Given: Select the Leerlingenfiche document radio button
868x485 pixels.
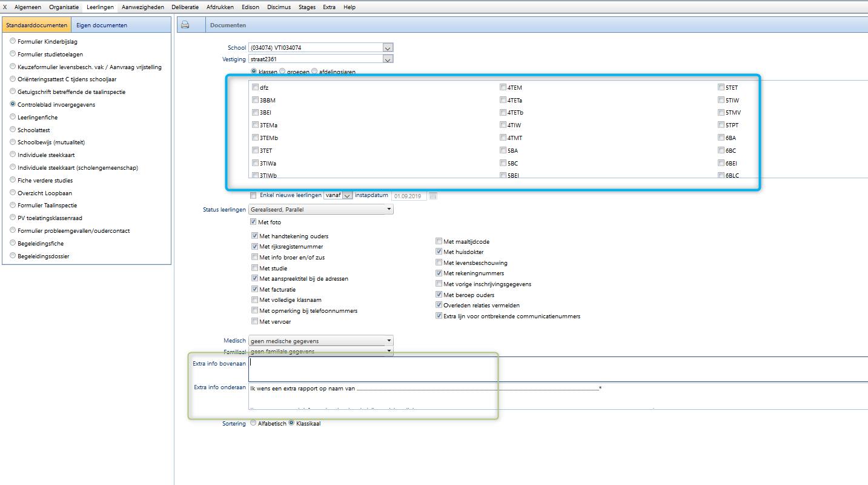Looking at the screenshot, I should (13, 117).
